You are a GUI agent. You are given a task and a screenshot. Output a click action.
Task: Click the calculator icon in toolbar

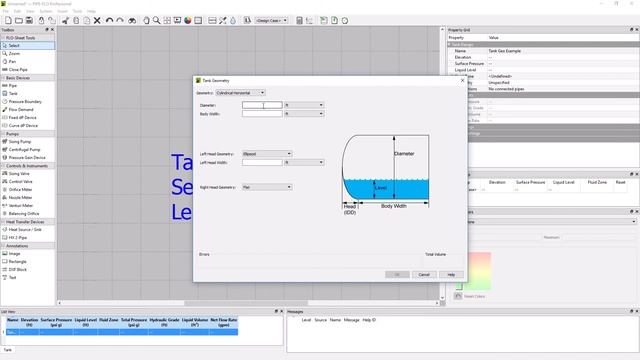pyautogui.click(x=299, y=20)
